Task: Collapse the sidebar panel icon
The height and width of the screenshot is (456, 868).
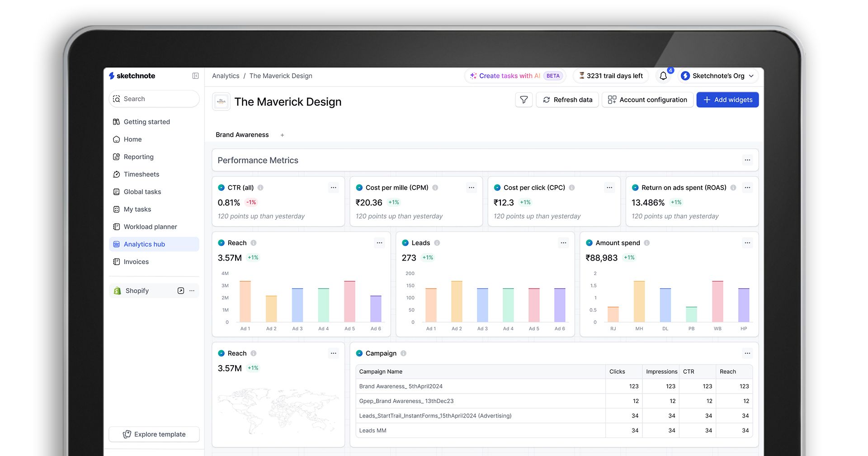Action: (x=195, y=76)
